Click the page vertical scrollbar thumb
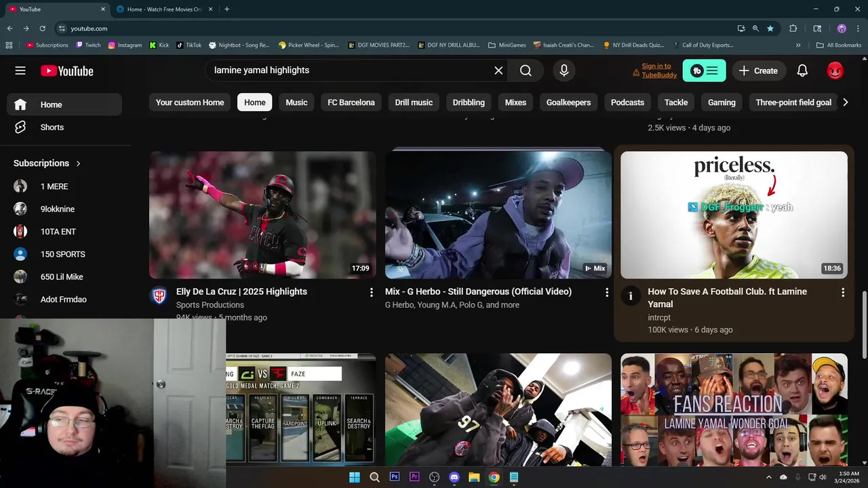Viewport: 868px width, 488px height. click(864, 325)
